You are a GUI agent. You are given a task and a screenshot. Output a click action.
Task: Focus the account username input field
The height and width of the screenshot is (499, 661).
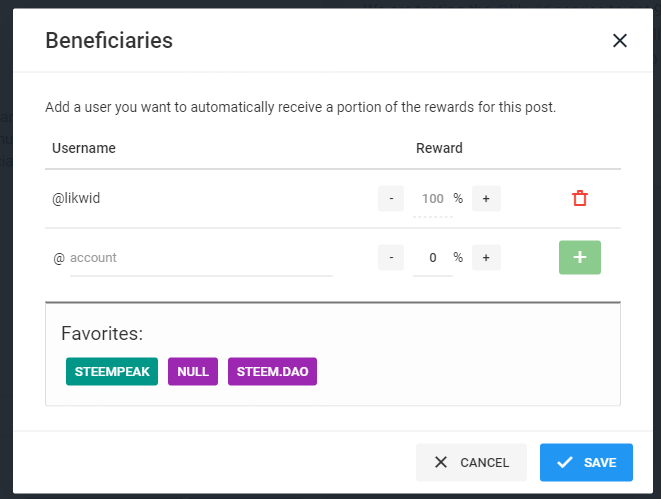[200, 258]
